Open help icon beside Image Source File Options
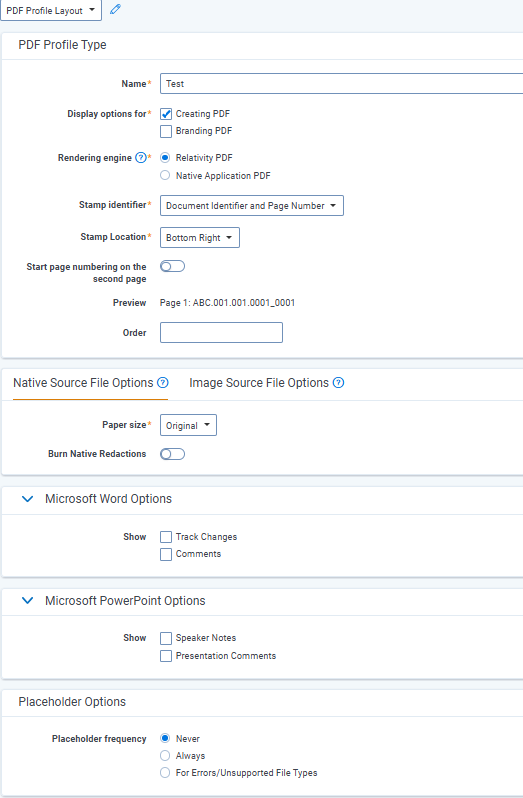This screenshot has width=523, height=798. [x=338, y=383]
